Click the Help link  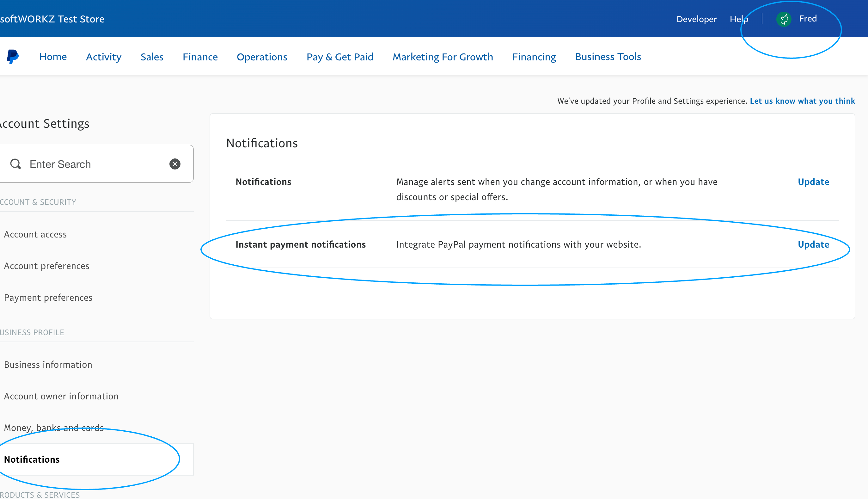pyautogui.click(x=739, y=19)
